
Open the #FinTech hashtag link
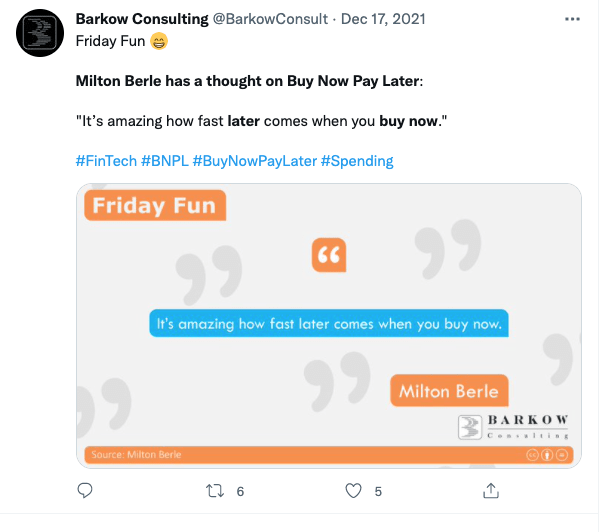(106, 160)
